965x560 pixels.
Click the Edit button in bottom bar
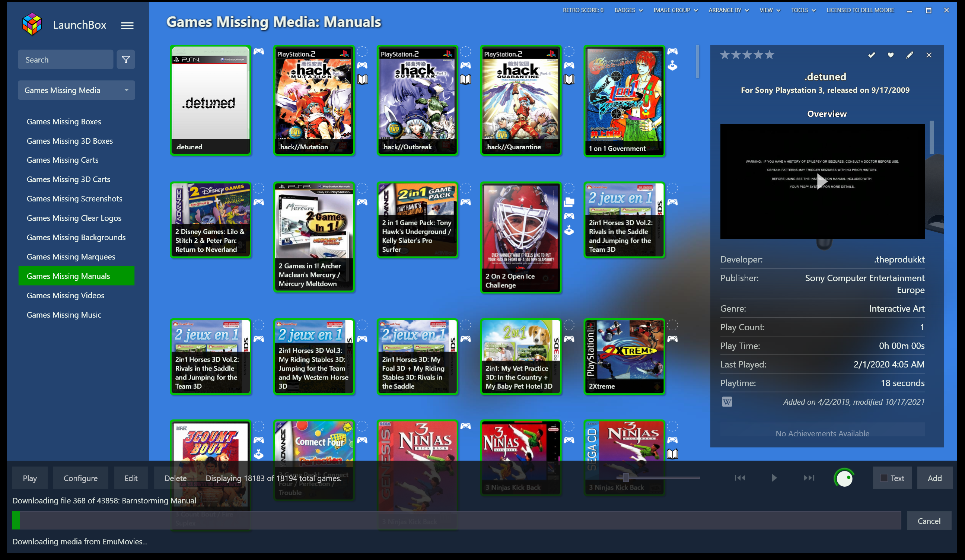coord(131,478)
